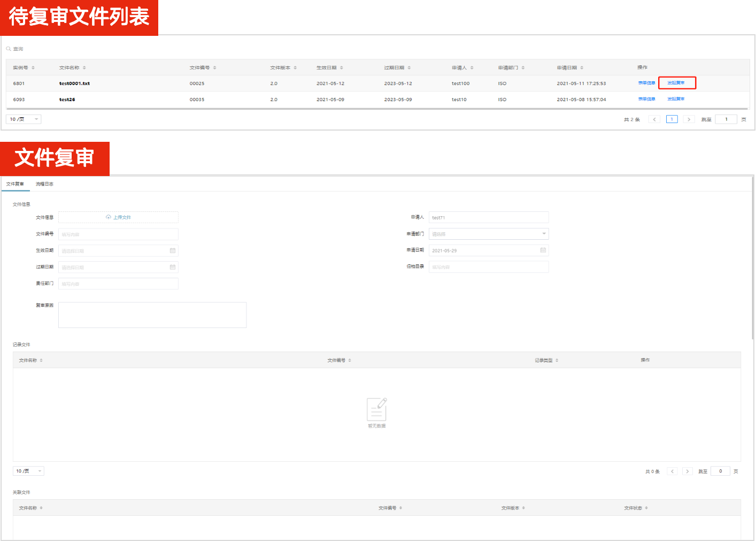Click expiry date 2023-05-12 cell

point(398,83)
